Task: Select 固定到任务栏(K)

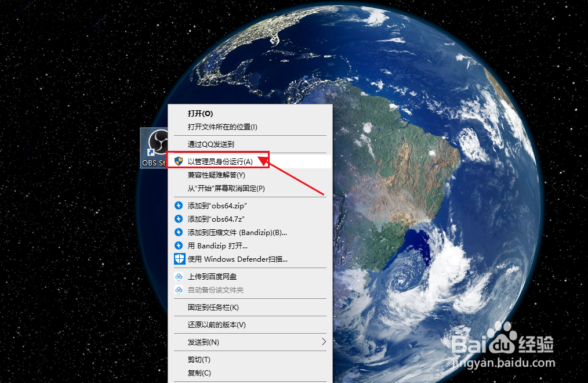Action: pos(250,307)
